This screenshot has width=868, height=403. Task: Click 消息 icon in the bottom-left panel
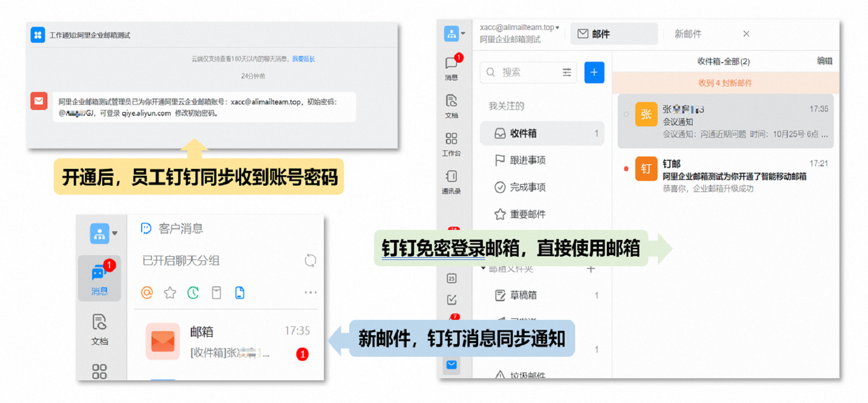tap(100, 278)
